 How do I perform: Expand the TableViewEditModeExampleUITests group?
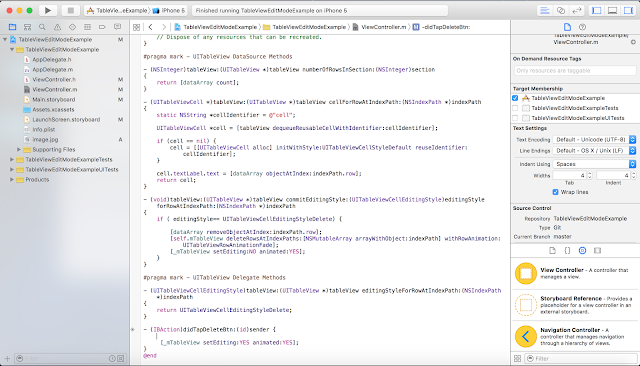12,169
